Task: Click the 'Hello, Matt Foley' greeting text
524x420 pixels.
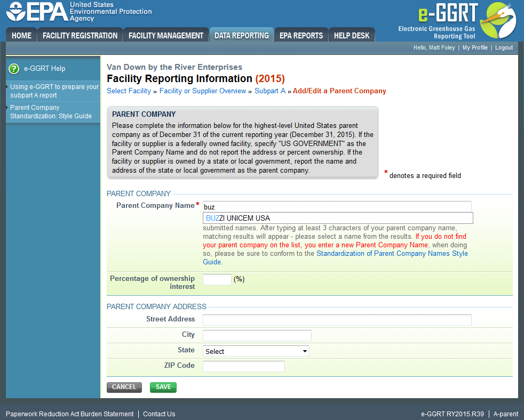Action: [434, 48]
